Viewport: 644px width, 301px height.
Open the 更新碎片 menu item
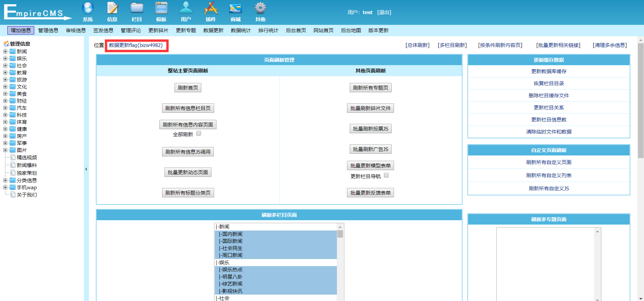[x=158, y=30]
